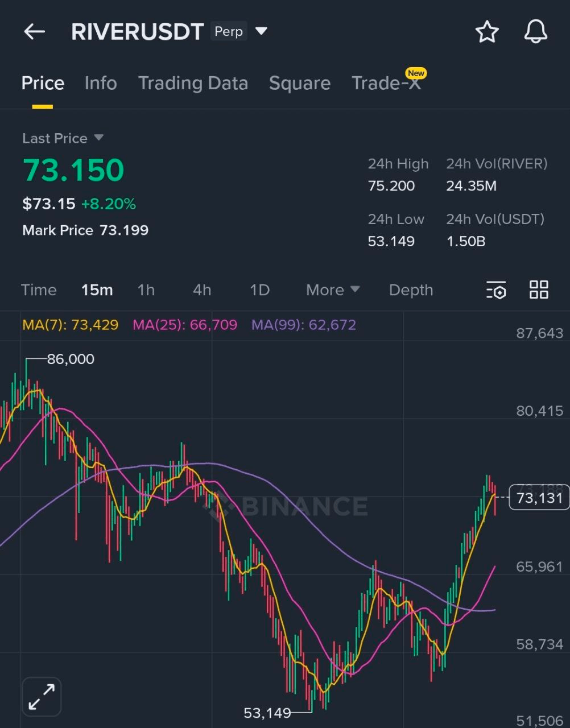Show the Depth chart view
This screenshot has width=570, height=728.
(411, 290)
